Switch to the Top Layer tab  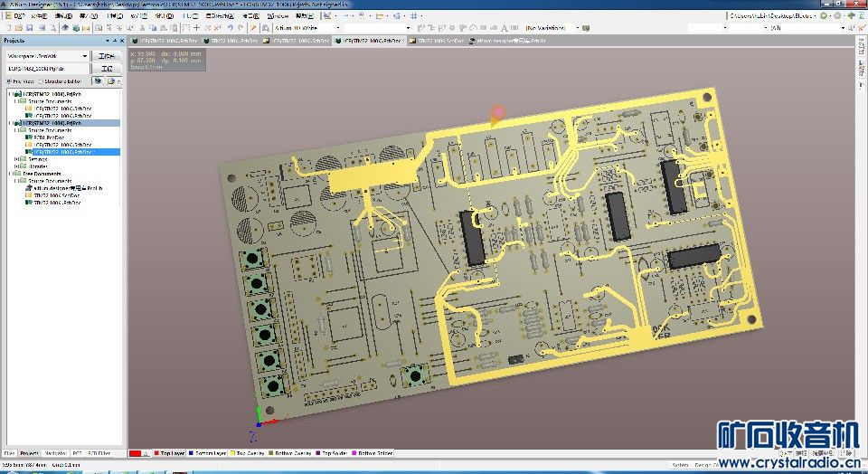point(168,452)
